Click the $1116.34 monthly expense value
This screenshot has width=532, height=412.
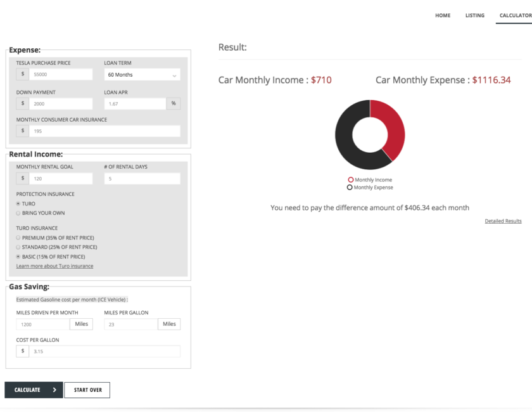(x=491, y=80)
